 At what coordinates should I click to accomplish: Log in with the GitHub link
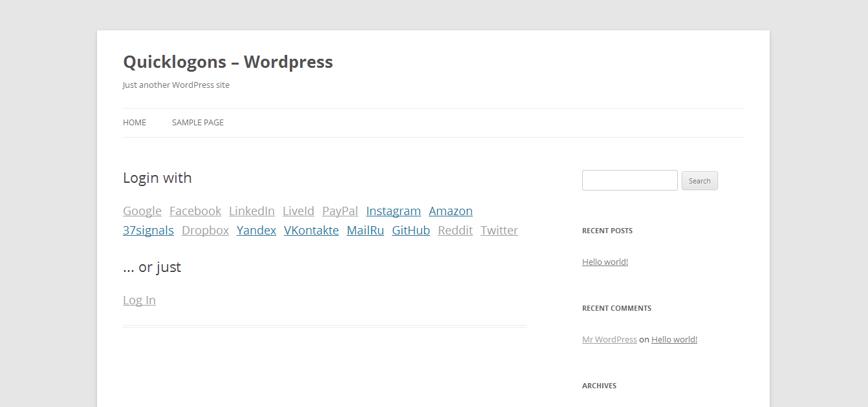(411, 231)
